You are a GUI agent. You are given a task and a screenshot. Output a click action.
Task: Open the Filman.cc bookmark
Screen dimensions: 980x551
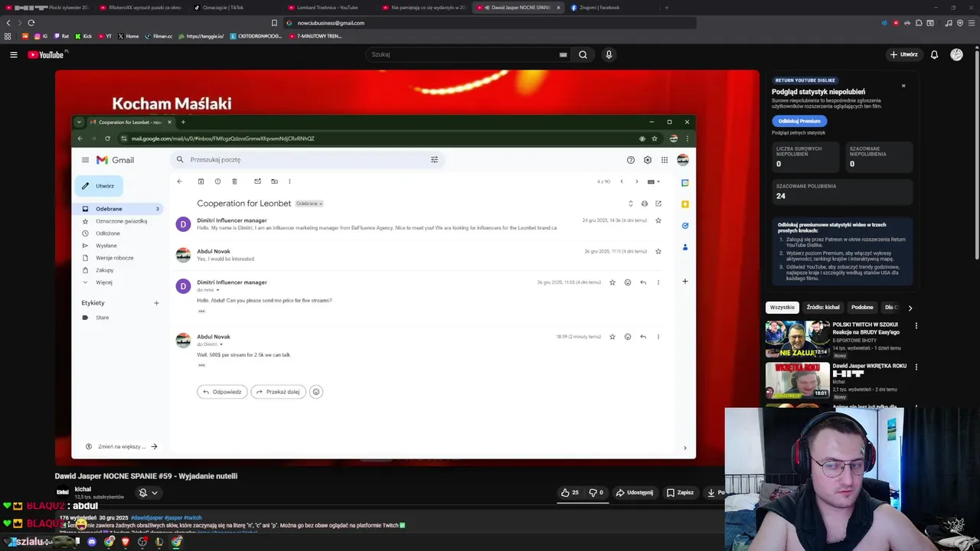click(158, 36)
